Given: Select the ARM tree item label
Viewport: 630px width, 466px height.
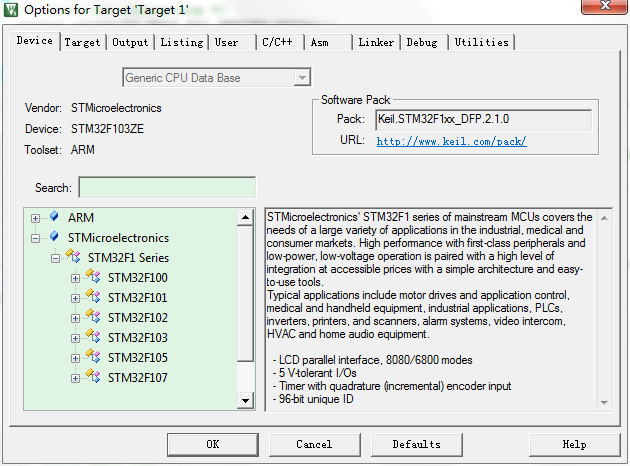Looking at the screenshot, I should tap(81, 217).
